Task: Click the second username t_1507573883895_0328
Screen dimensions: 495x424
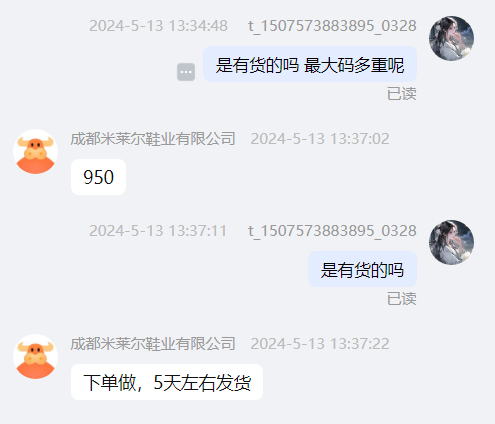Action: pos(332,231)
